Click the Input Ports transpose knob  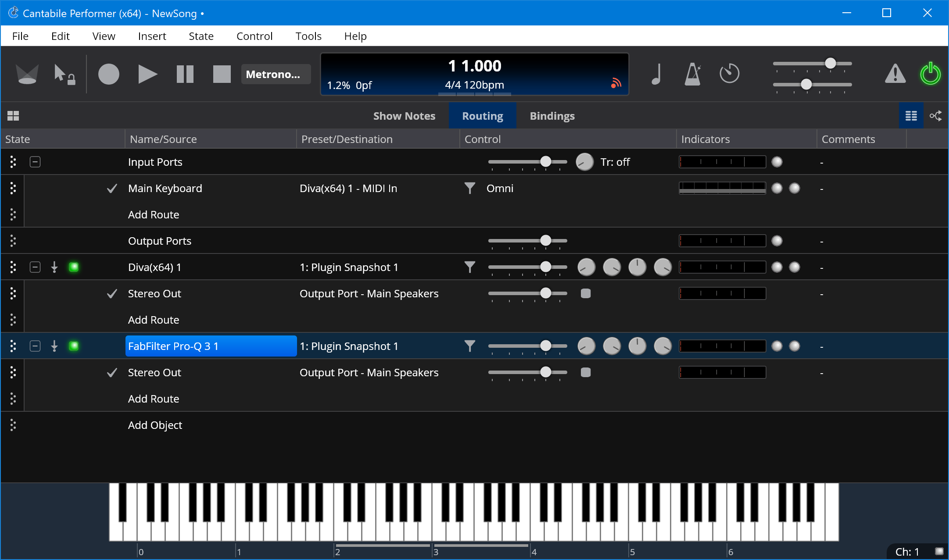584,162
